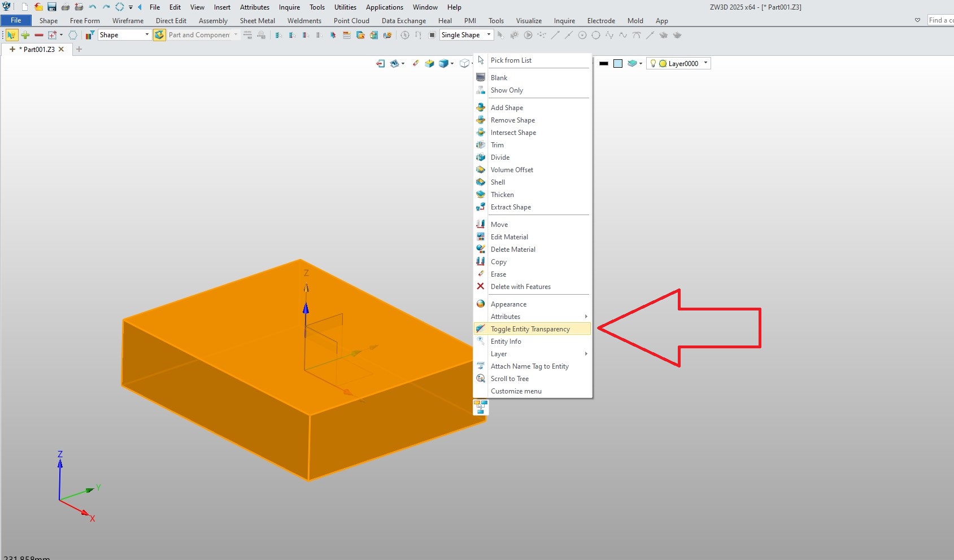The height and width of the screenshot is (560, 954).
Task: Open the quick access toolbar customize arrow
Action: [130, 7]
